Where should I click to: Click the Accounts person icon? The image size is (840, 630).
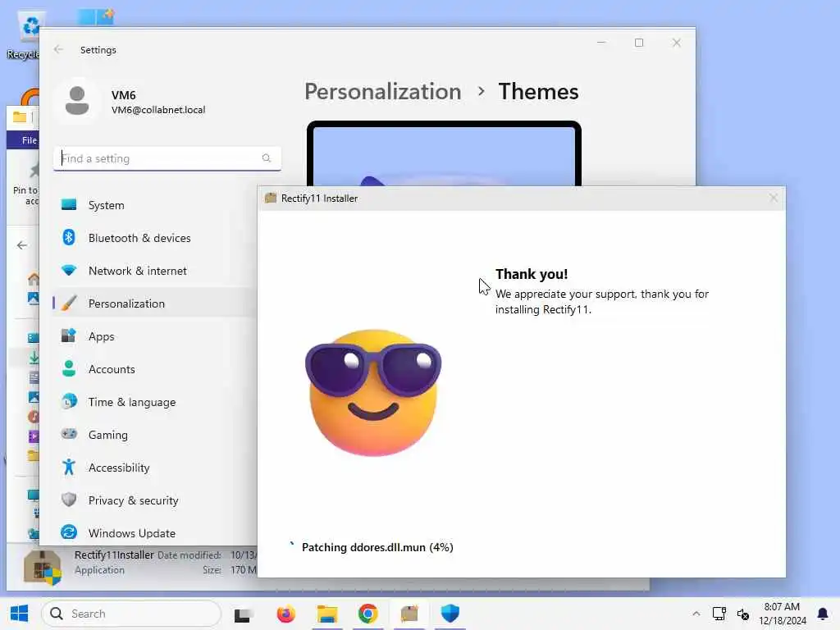(69, 368)
